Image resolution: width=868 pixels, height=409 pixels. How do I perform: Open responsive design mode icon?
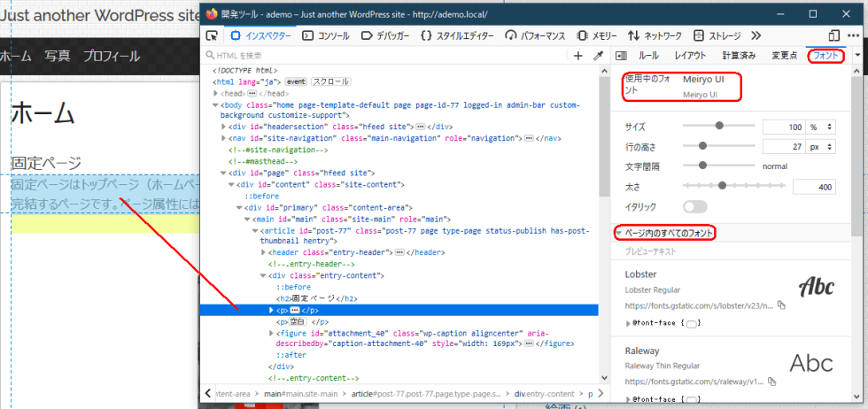pyautogui.click(x=834, y=36)
